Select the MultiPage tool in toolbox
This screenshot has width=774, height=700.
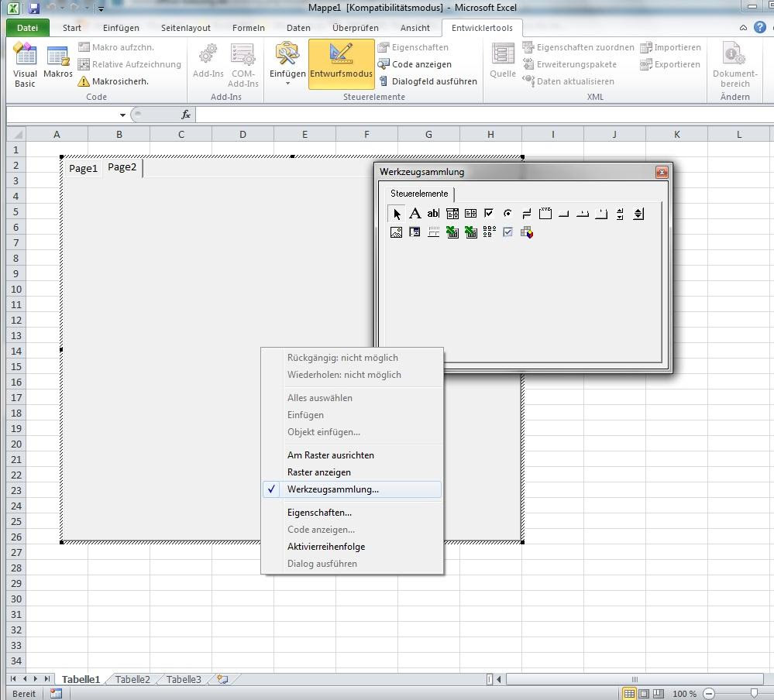(x=600, y=214)
